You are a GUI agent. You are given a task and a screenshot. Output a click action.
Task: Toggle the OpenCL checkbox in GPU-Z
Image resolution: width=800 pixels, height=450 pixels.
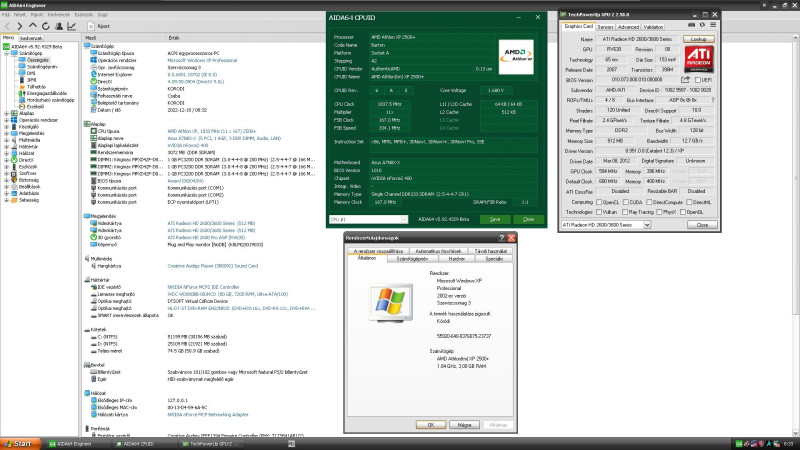(599, 202)
